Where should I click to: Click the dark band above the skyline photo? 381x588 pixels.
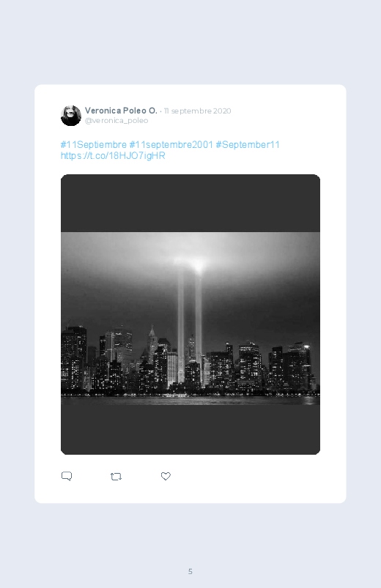click(190, 204)
